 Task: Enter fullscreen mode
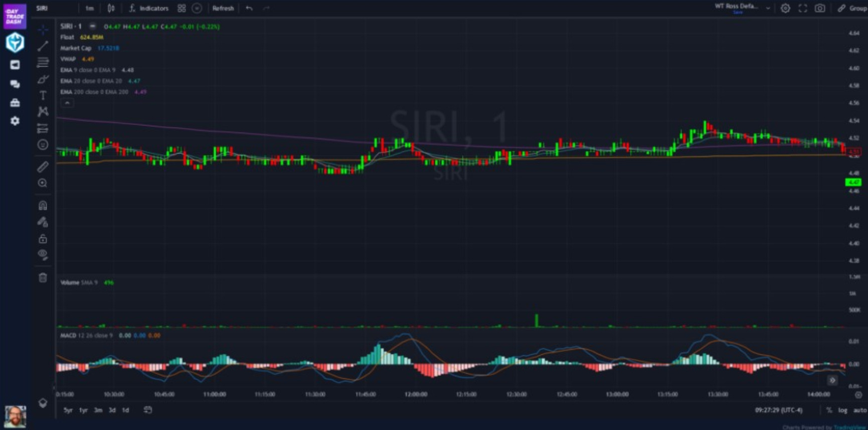(x=803, y=8)
